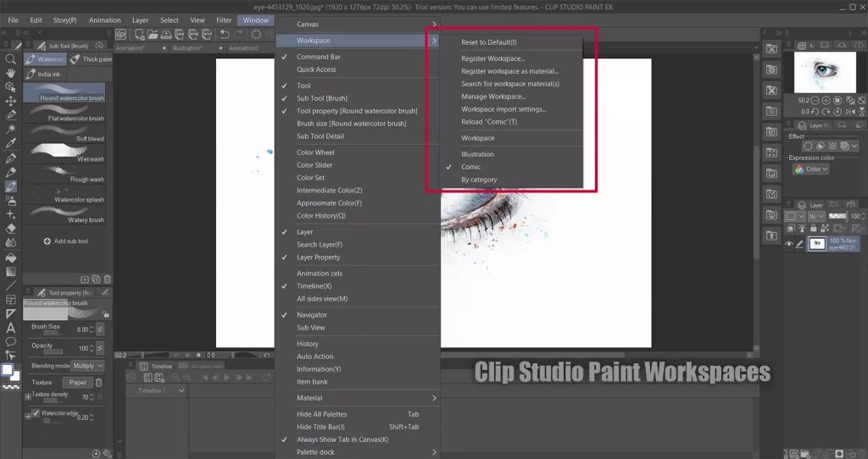This screenshot has width=868, height=459.
Task: Open Expression color Color dropdown
Action: click(x=810, y=169)
